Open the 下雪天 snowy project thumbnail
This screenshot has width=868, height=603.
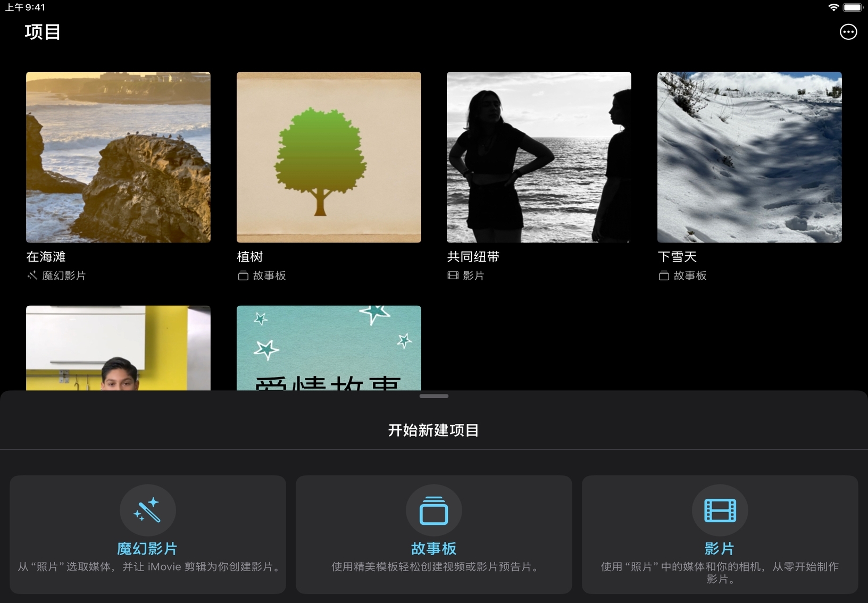tap(749, 157)
